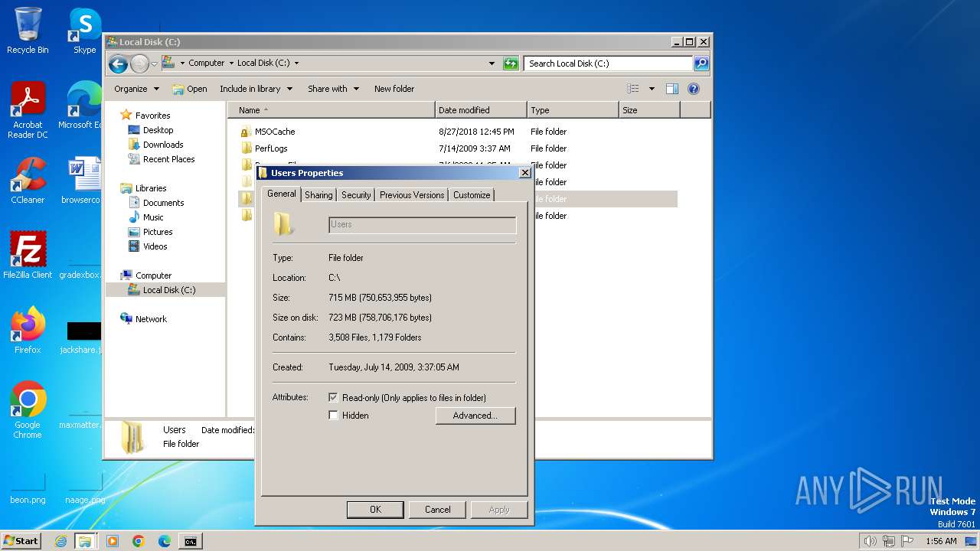Screen dimensions: 980x551
Task: Open Pictures library in navigation pane
Action: click(157, 232)
